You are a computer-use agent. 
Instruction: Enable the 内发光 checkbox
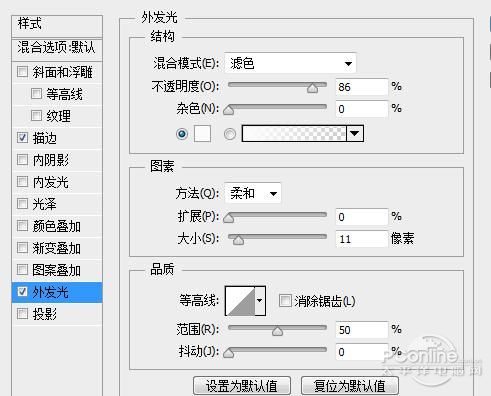click(x=22, y=182)
